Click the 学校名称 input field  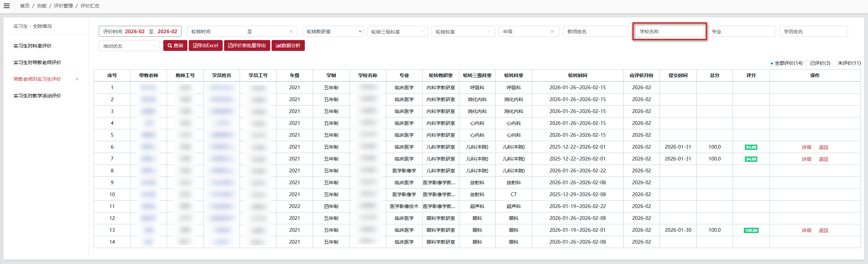(669, 32)
